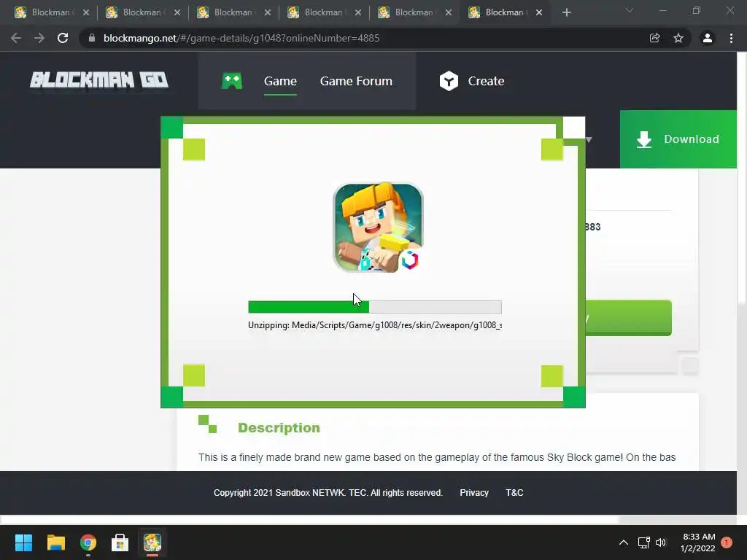Open the Chrome three-dot menu
This screenshot has width=747, height=560.
[x=731, y=38]
